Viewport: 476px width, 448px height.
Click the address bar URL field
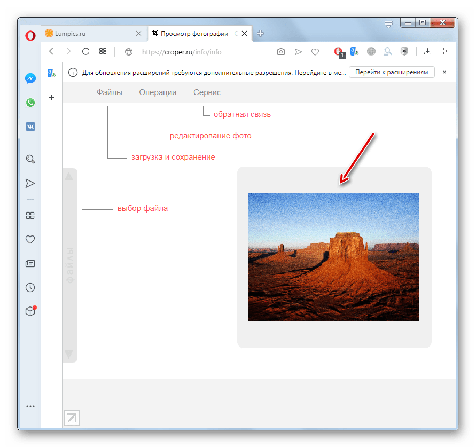182,52
